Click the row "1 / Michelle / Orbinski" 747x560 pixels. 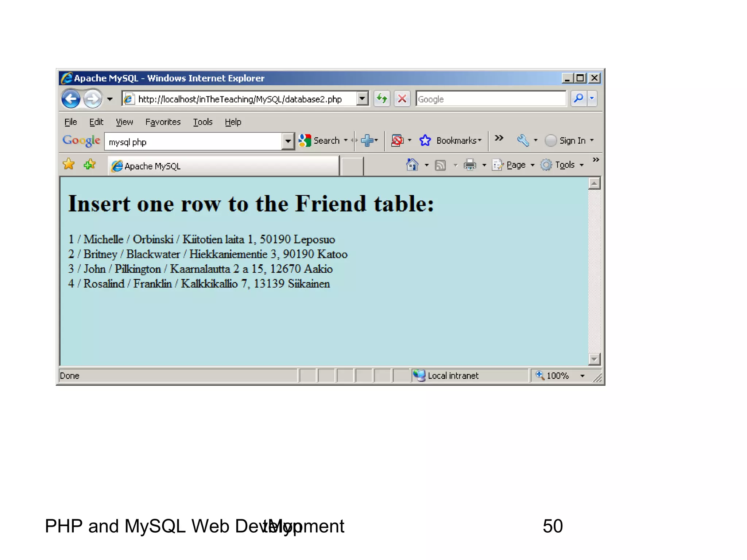(x=202, y=239)
